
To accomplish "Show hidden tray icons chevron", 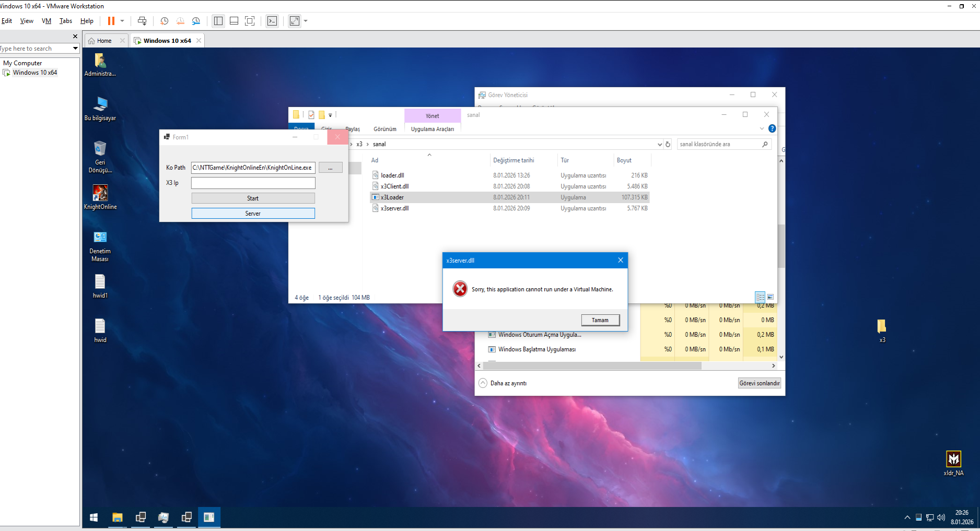I will pos(907,517).
